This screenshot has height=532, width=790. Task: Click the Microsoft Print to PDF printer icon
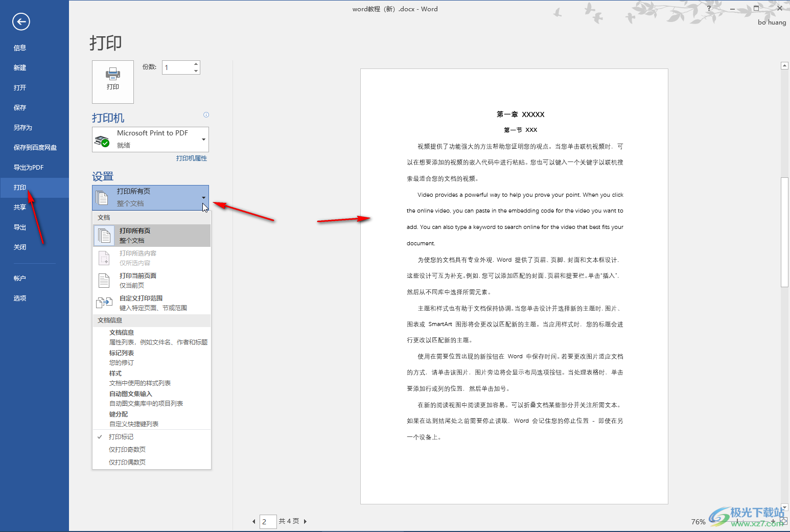[102, 141]
